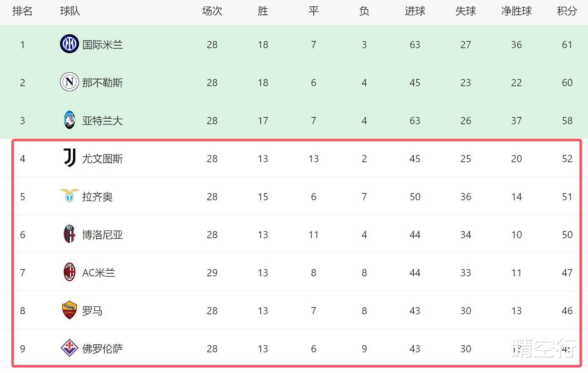Click the Napoli club crest
This screenshot has height=373, width=588.
pyautogui.click(x=69, y=82)
